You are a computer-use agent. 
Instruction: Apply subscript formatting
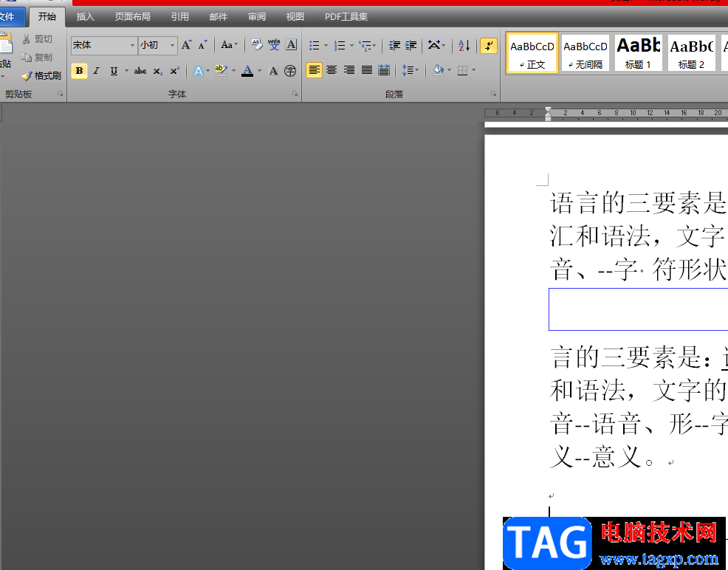pyautogui.click(x=158, y=71)
